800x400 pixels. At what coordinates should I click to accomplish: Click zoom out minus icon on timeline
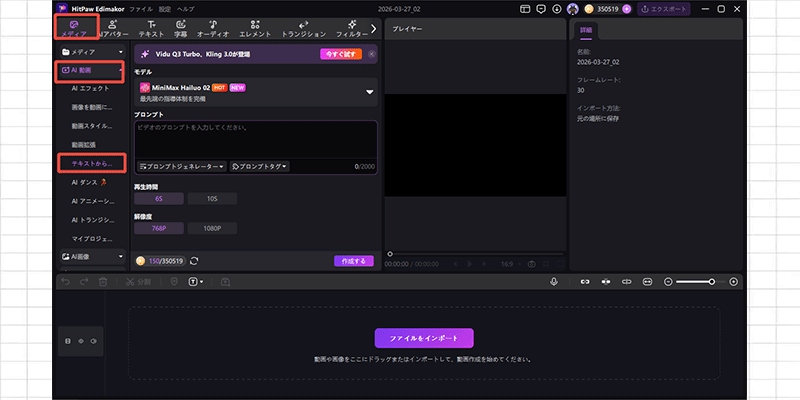(668, 282)
